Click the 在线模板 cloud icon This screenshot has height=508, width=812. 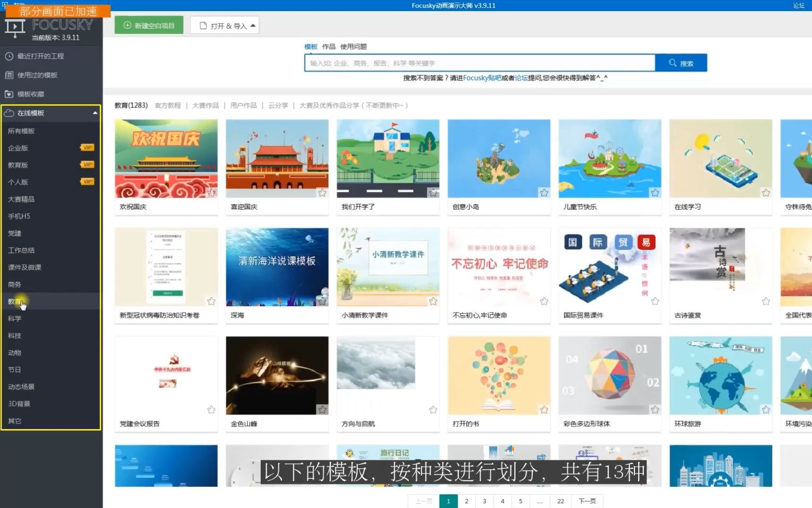[9, 112]
